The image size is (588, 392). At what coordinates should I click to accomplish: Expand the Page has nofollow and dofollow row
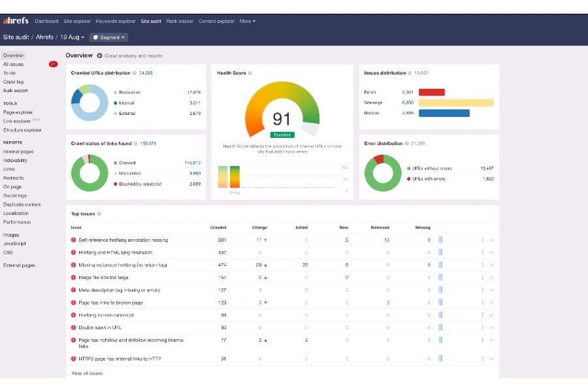(491, 340)
